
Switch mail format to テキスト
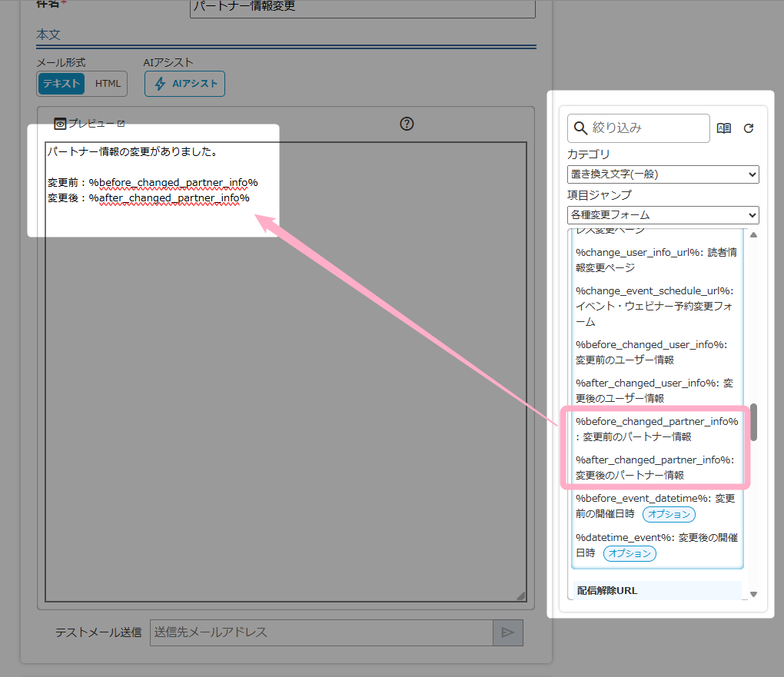[x=61, y=84]
